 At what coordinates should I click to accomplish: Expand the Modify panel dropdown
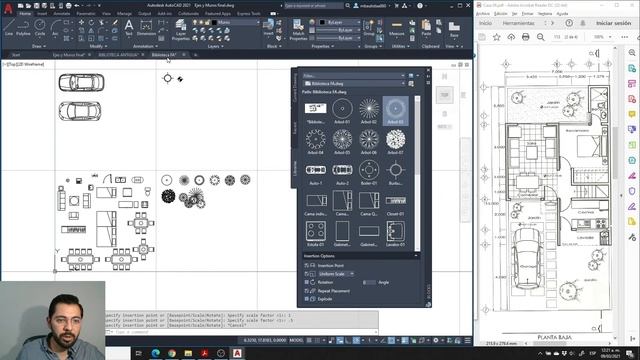tap(98, 47)
